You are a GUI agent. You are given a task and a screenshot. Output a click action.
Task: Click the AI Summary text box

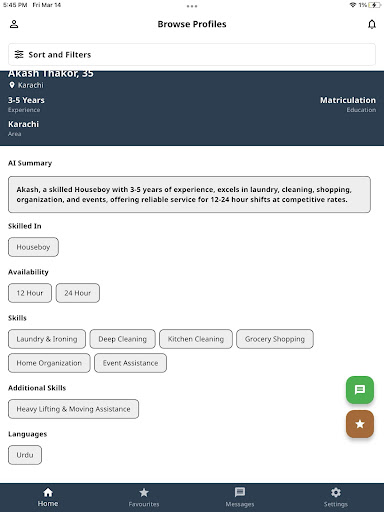pyautogui.click(x=189, y=194)
